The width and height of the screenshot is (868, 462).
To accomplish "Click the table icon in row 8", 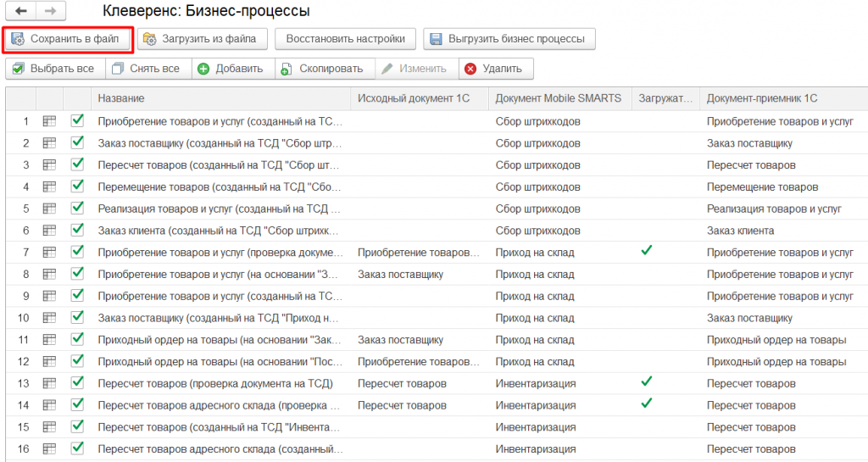I will click(49, 275).
